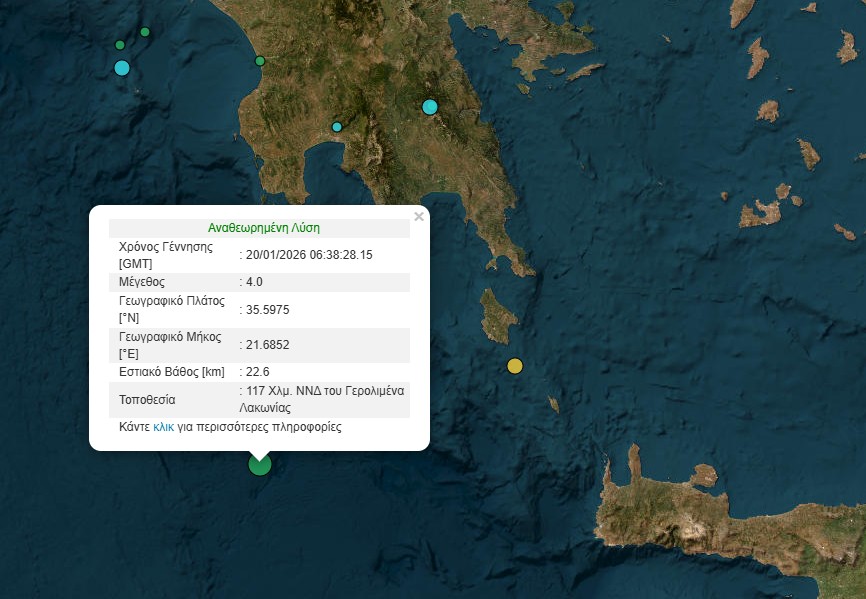Click the location text mentioning Γερολιμένα Λακωνίας

[x=324, y=400]
